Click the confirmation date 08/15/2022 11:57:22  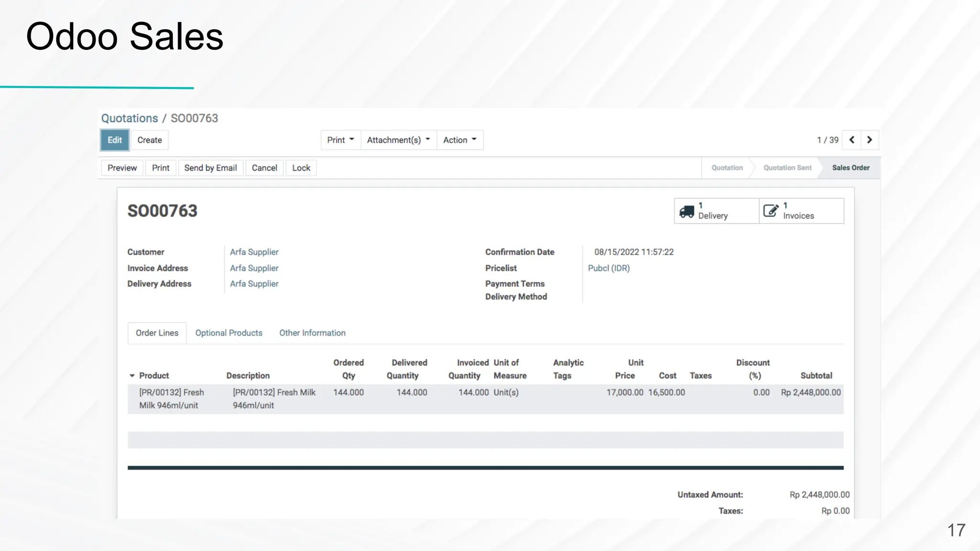click(634, 252)
